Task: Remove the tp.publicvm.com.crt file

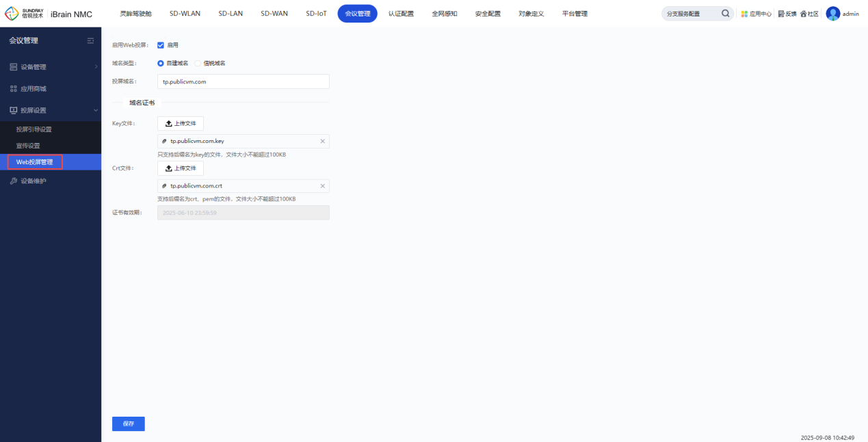Action: click(323, 186)
